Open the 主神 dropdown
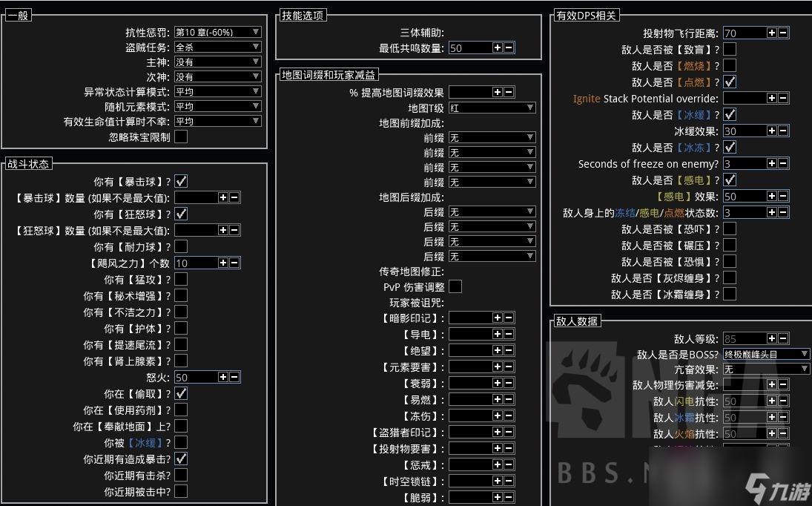Screen dimensions: 812x506 (217, 62)
